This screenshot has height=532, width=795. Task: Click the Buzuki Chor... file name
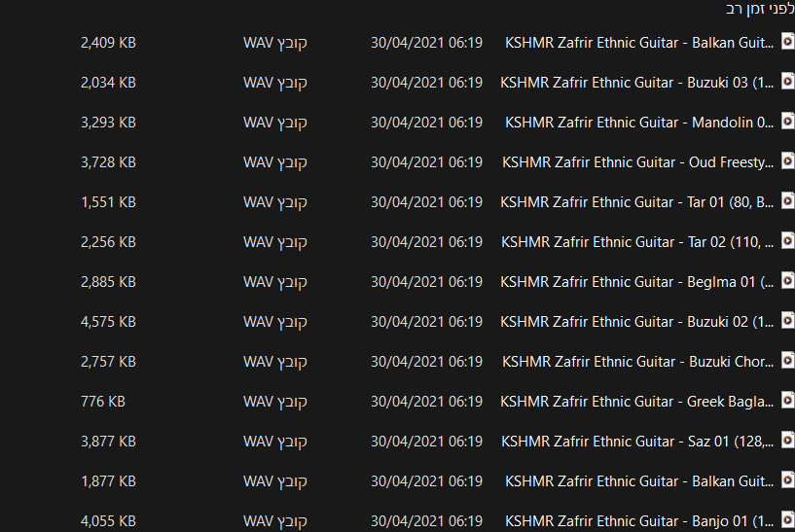pyautogui.click(x=637, y=362)
